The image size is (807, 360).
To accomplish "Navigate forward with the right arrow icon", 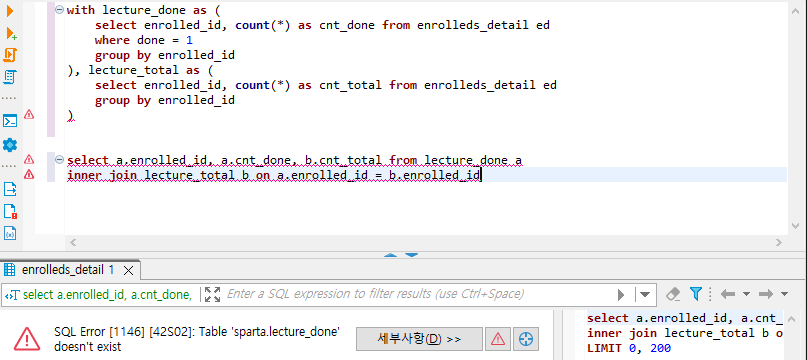I will [766, 294].
